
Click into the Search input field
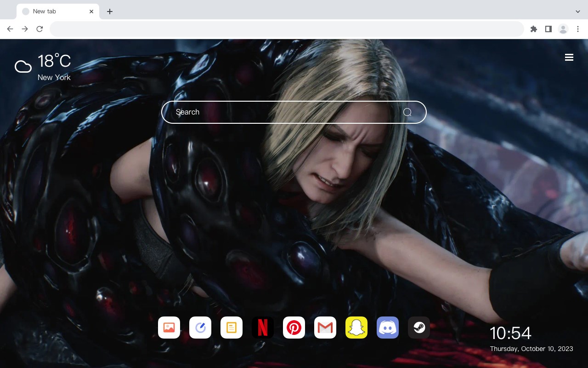click(x=294, y=112)
